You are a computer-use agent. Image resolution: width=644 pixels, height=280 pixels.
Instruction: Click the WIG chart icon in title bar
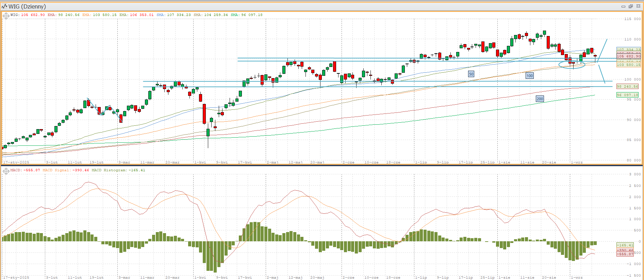(4, 6)
